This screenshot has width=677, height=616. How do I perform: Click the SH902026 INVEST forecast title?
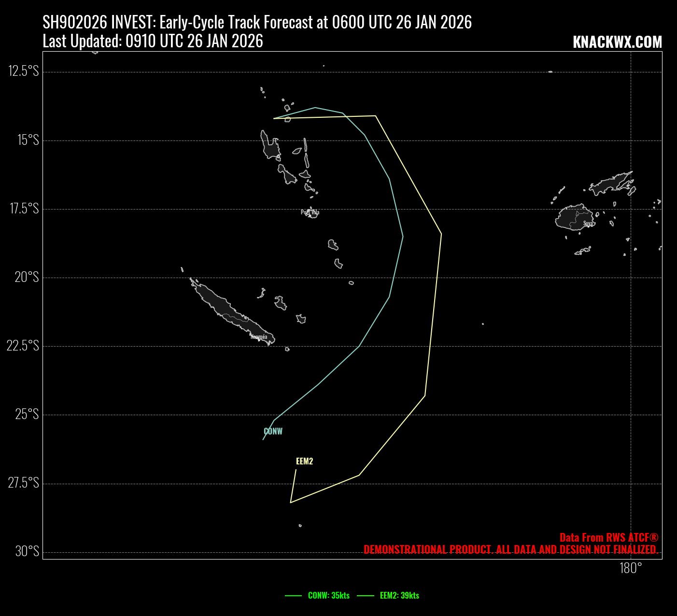pyautogui.click(x=257, y=22)
